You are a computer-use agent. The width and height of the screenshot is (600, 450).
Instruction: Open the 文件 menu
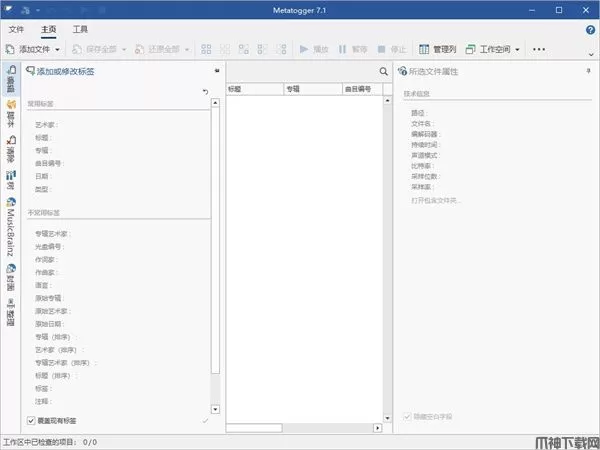16,30
